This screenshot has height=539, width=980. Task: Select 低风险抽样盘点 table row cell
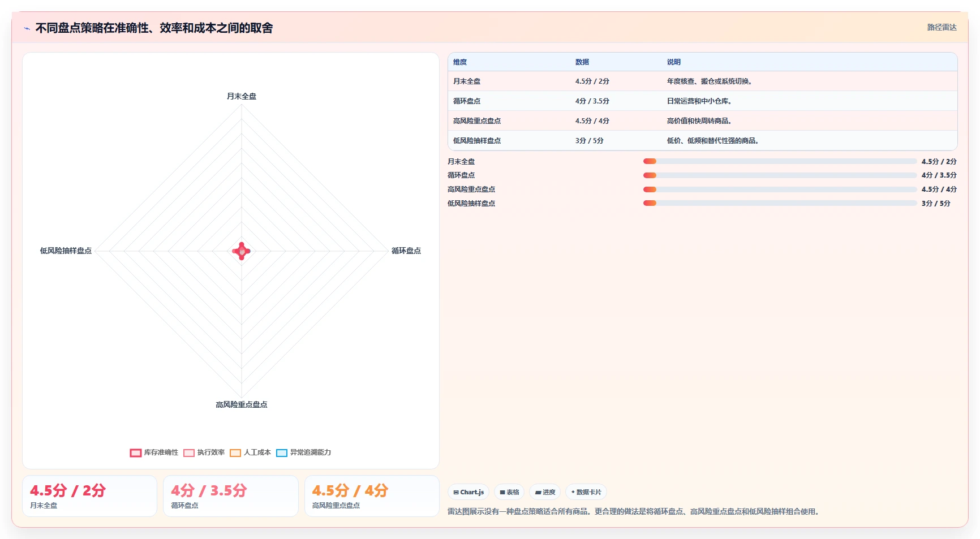click(x=477, y=141)
